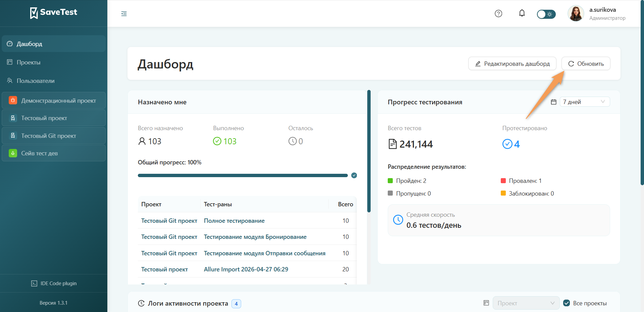Open the a.surikova user avatar menu
The width and height of the screenshot is (644, 312).
coord(576,14)
